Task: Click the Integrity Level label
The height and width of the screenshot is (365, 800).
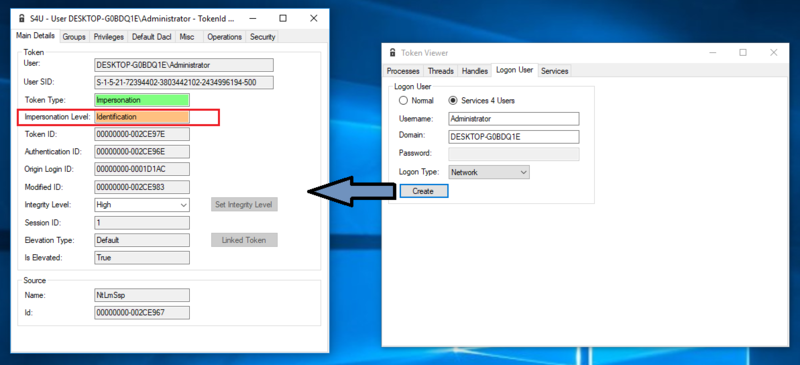Action: coord(48,205)
